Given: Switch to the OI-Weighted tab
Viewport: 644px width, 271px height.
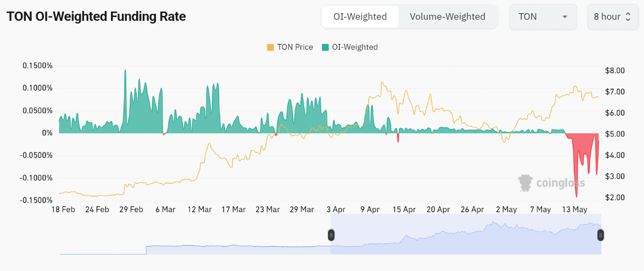Looking at the screenshot, I should pos(360,16).
